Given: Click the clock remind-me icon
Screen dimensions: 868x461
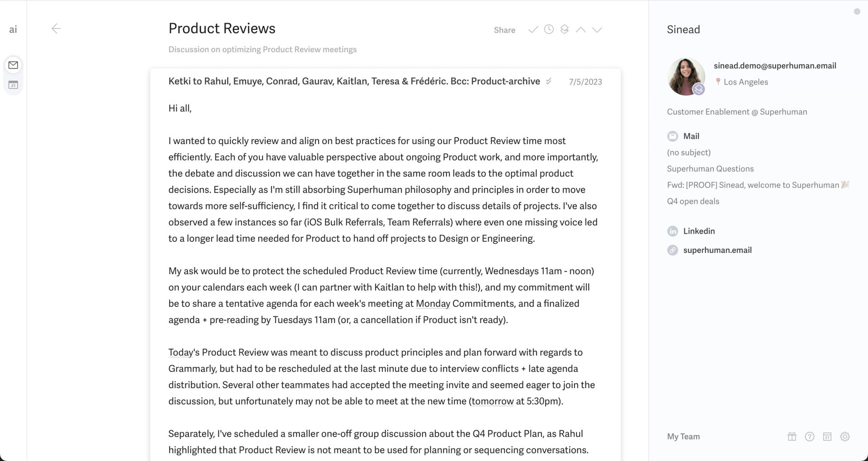Looking at the screenshot, I should pos(549,29).
